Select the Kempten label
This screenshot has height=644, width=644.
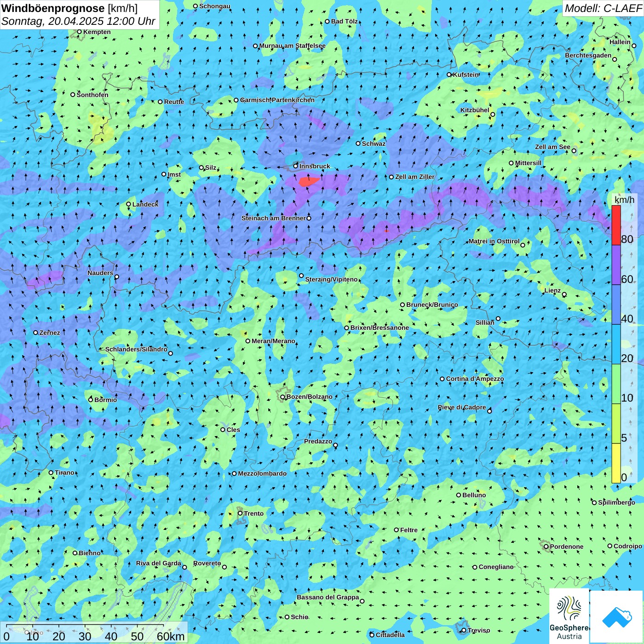tap(97, 32)
